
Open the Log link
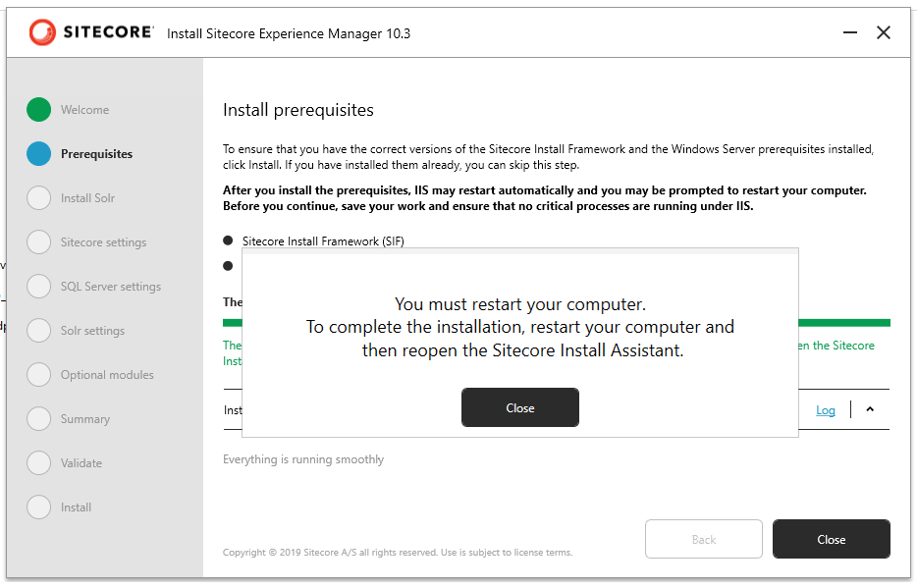[x=826, y=410]
